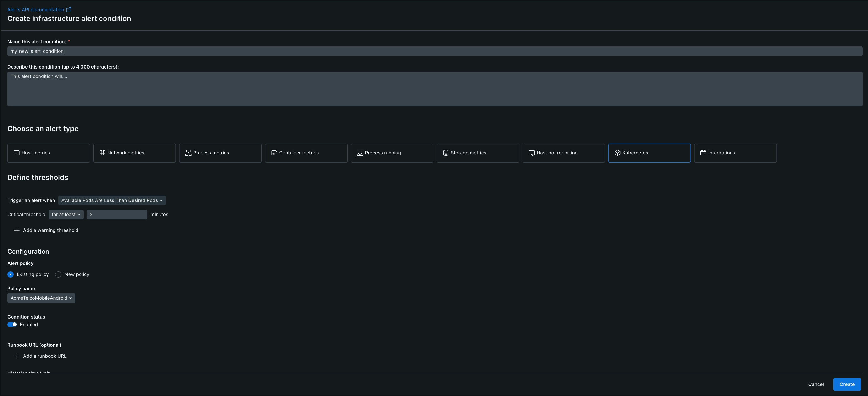
Task: Select the Host not reporting icon
Action: coord(531,153)
